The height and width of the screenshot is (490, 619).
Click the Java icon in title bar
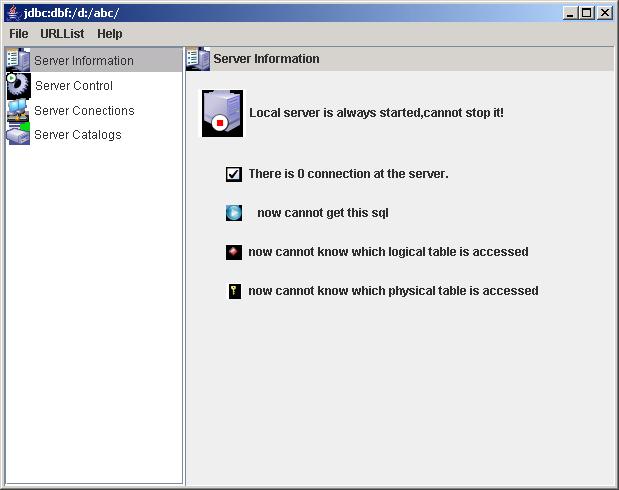pyautogui.click(x=13, y=12)
